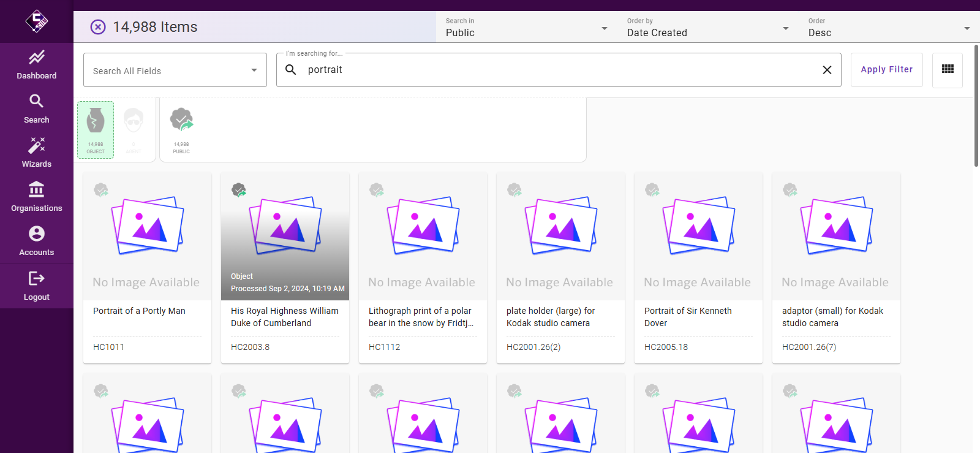Expand the Search All Fields selector

[175, 70]
